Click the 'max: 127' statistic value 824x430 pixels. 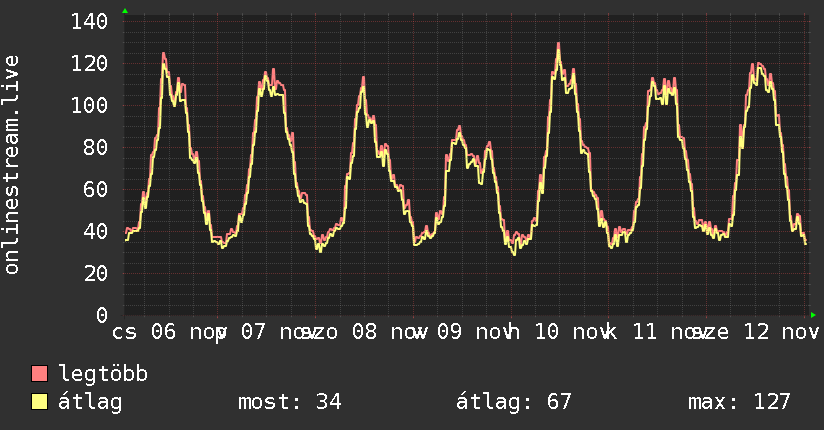click(x=739, y=402)
